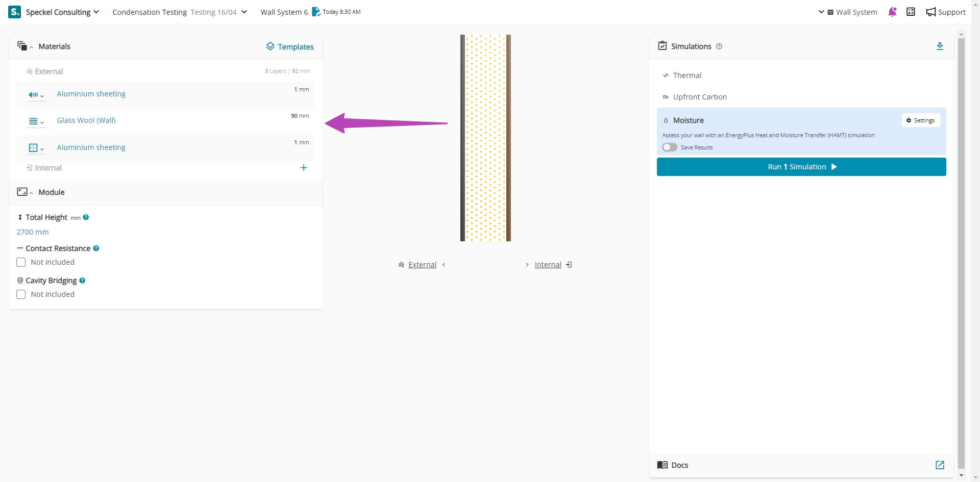Select the Thermal simulation
The width and height of the screenshot is (980, 482).
pos(687,75)
